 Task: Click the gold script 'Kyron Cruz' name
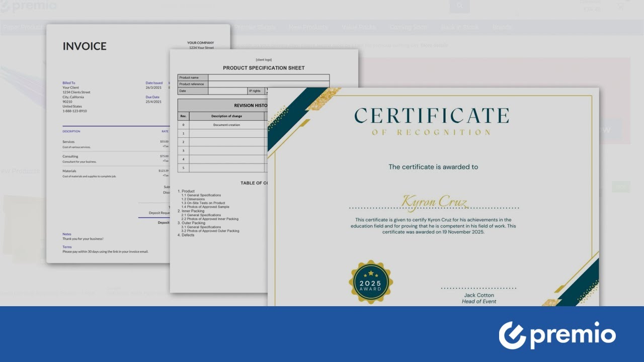click(x=434, y=201)
